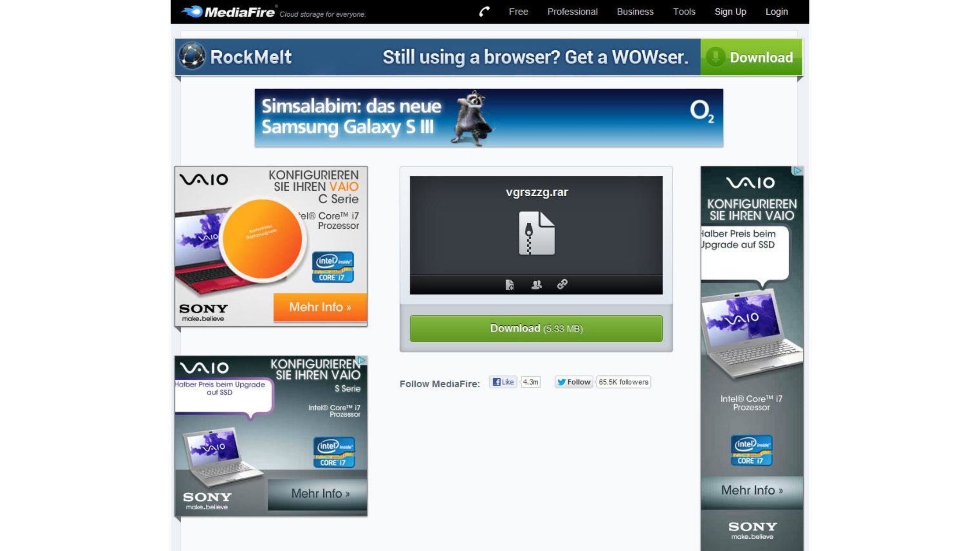Open the Tools menu item
The height and width of the screenshot is (551, 980).
pyautogui.click(x=684, y=12)
